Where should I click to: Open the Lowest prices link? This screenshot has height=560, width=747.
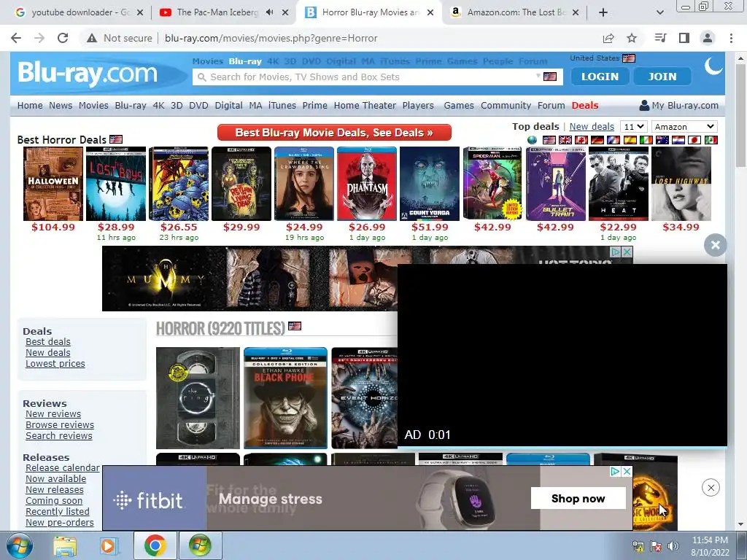(55, 363)
